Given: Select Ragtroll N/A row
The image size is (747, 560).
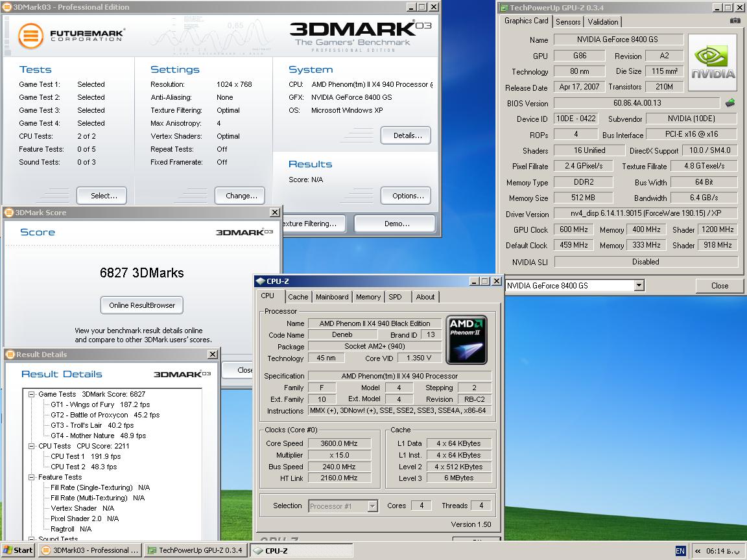Looking at the screenshot, I should [x=71, y=529].
